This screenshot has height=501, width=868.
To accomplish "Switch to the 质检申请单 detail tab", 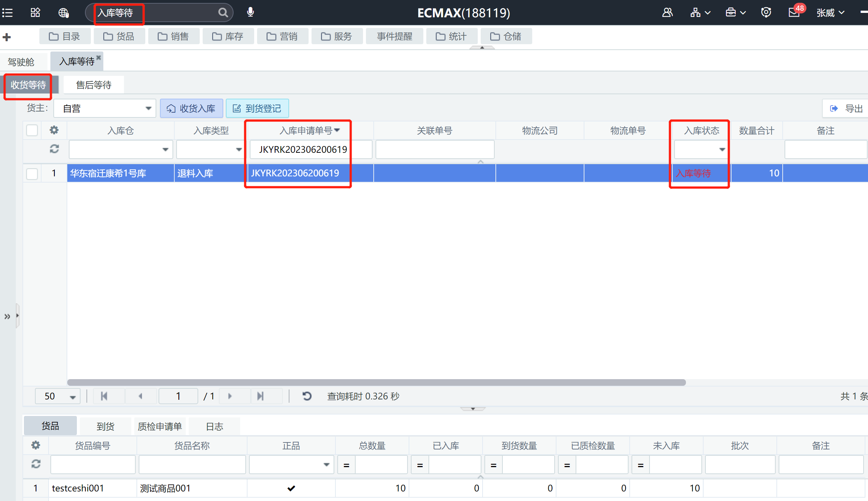I will click(x=160, y=426).
